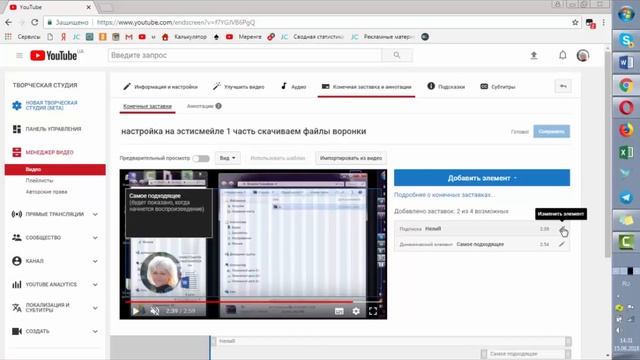Reload the browser page
Viewport: 640px width, 360px height.
click(x=35, y=22)
